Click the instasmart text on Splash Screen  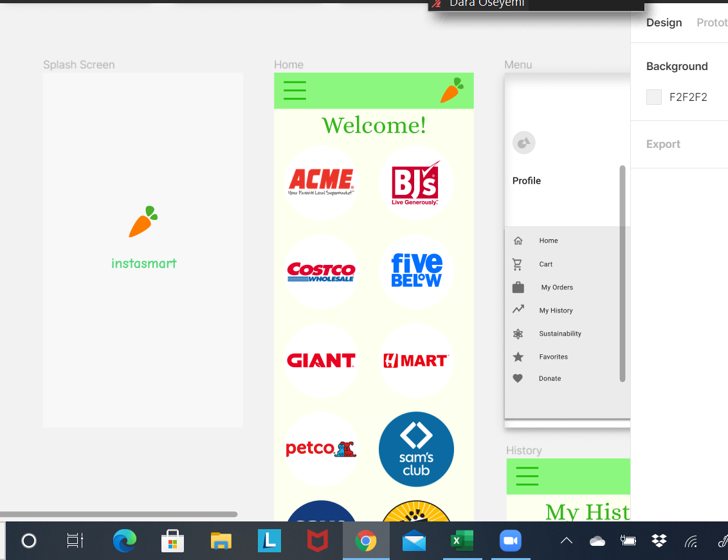[144, 264]
